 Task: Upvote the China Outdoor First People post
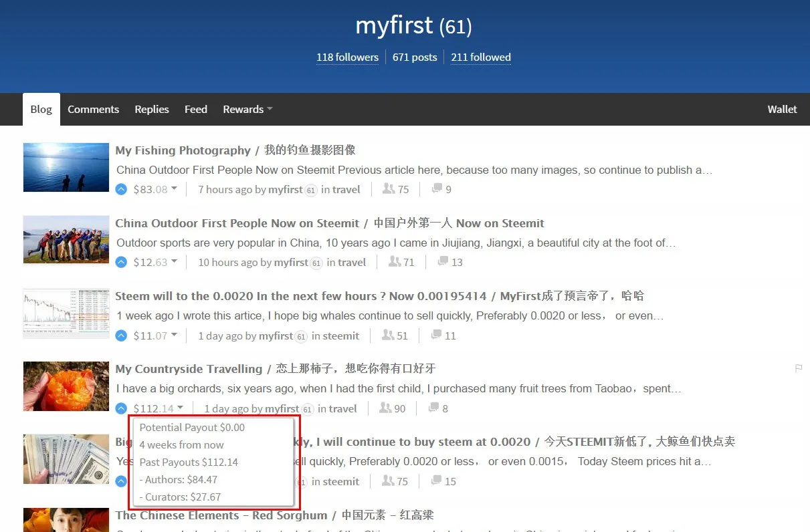pyautogui.click(x=121, y=262)
